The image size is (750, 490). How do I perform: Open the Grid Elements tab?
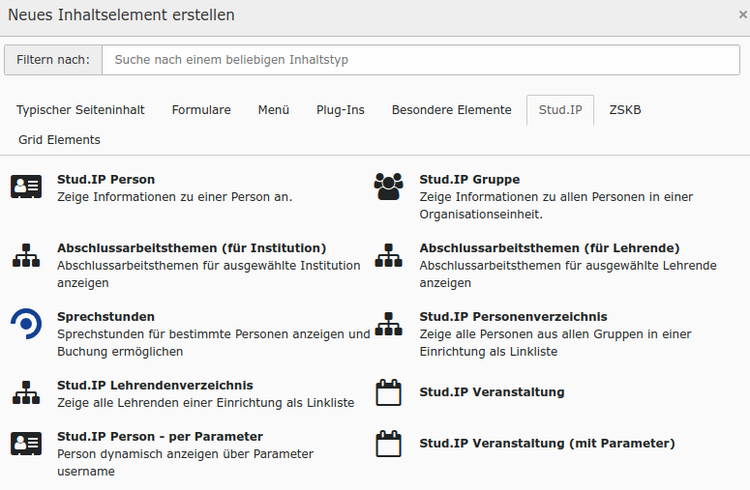59,140
